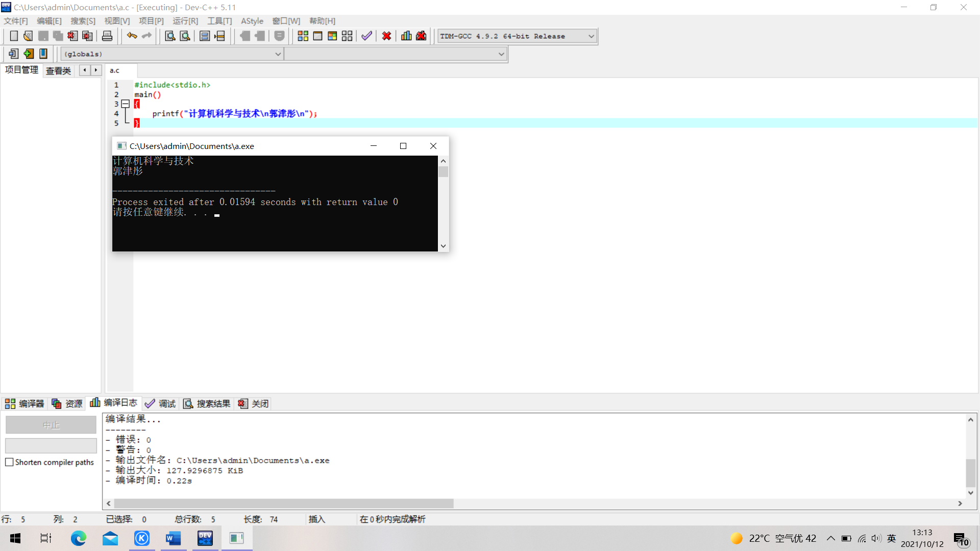Click the New file toolbar icon
This screenshot has height=551, width=980.
coord(14,36)
